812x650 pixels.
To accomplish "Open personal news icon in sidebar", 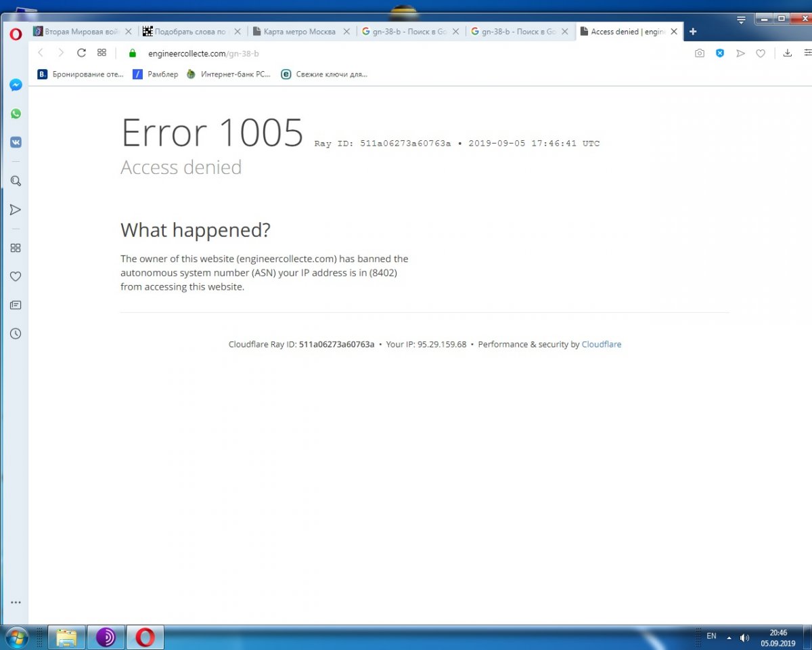I will point(16,305).
